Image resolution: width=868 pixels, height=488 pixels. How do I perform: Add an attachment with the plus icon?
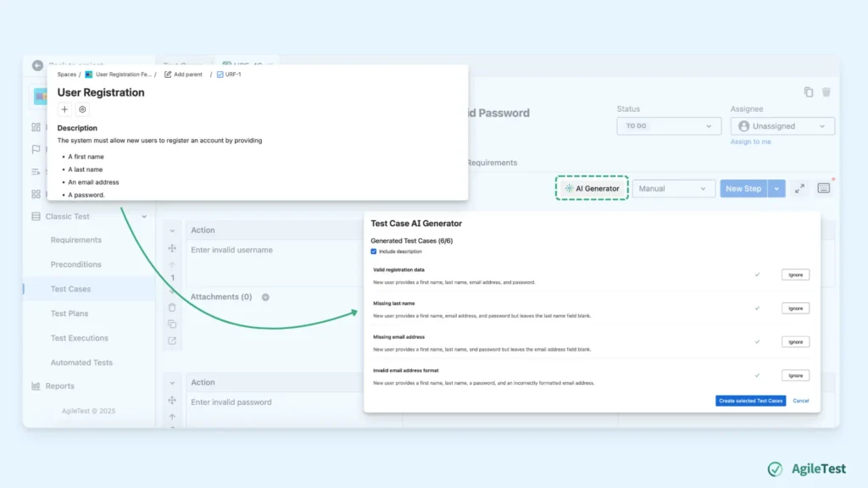click(265, 297)
